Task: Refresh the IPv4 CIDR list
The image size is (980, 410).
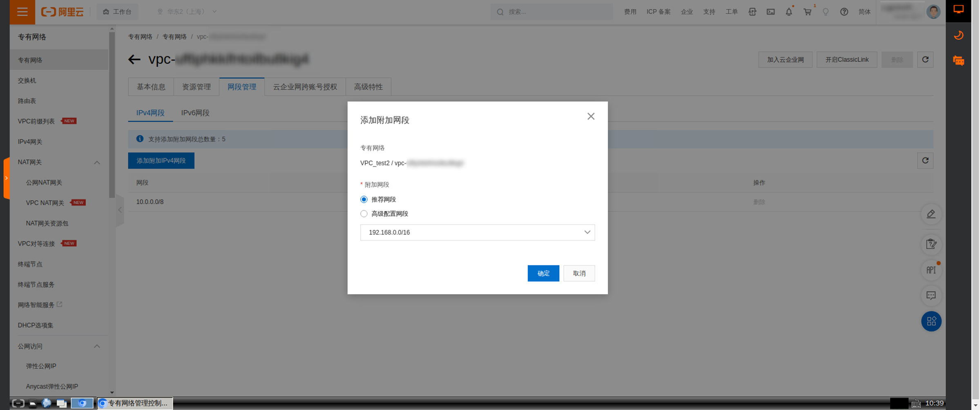Action: coord(925,160)
